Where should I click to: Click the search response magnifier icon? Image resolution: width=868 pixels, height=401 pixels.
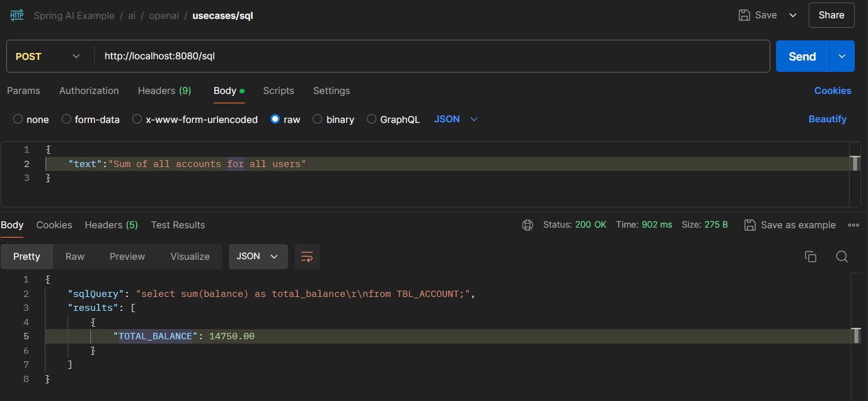pyautogui.click(x=842, y=257)
